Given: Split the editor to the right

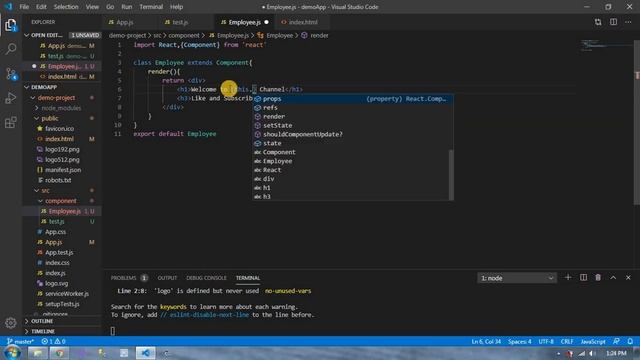Looking at the screenshot, I should pos(613,22).
